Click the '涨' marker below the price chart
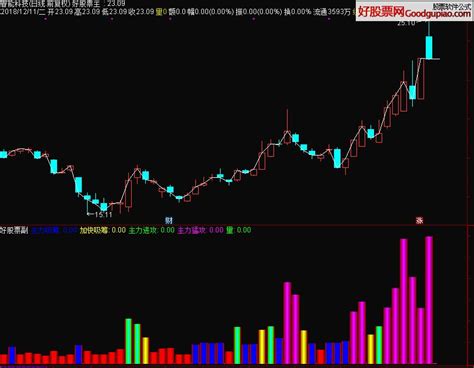The width and height of the screenshot is (474, 368). coord(419,220)
